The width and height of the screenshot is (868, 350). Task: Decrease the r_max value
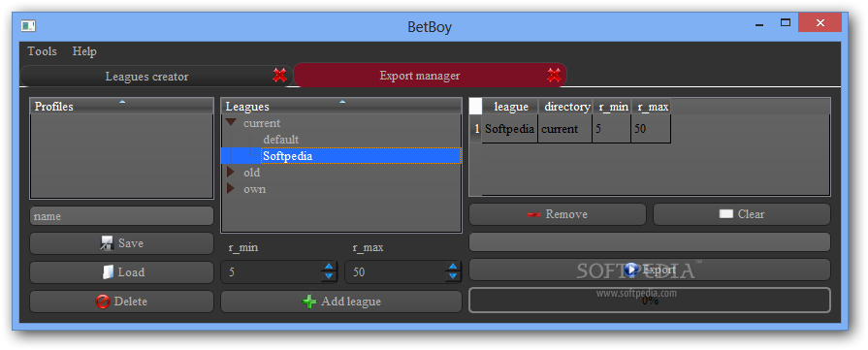[453, 276]
